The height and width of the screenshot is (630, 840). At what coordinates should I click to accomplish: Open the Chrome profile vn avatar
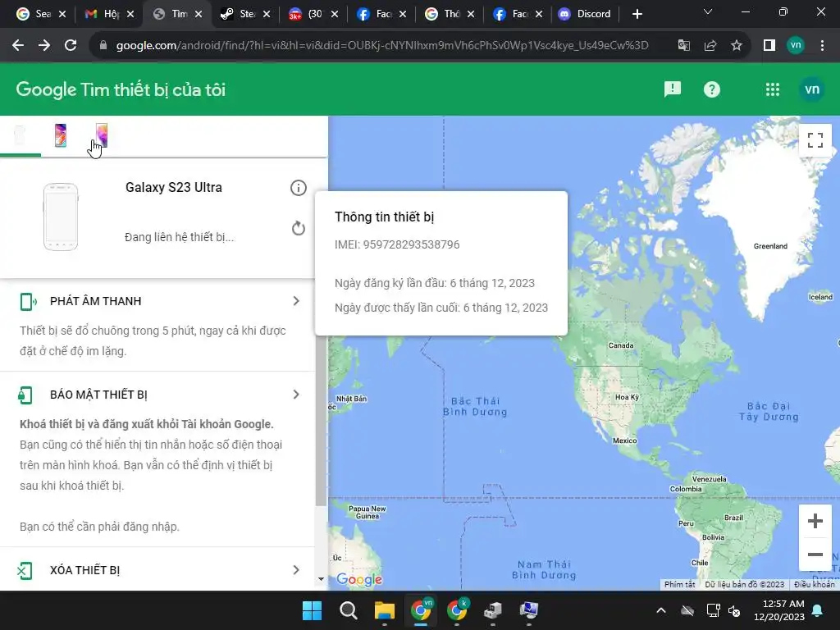pyautogui.click(x=796, y=45)
